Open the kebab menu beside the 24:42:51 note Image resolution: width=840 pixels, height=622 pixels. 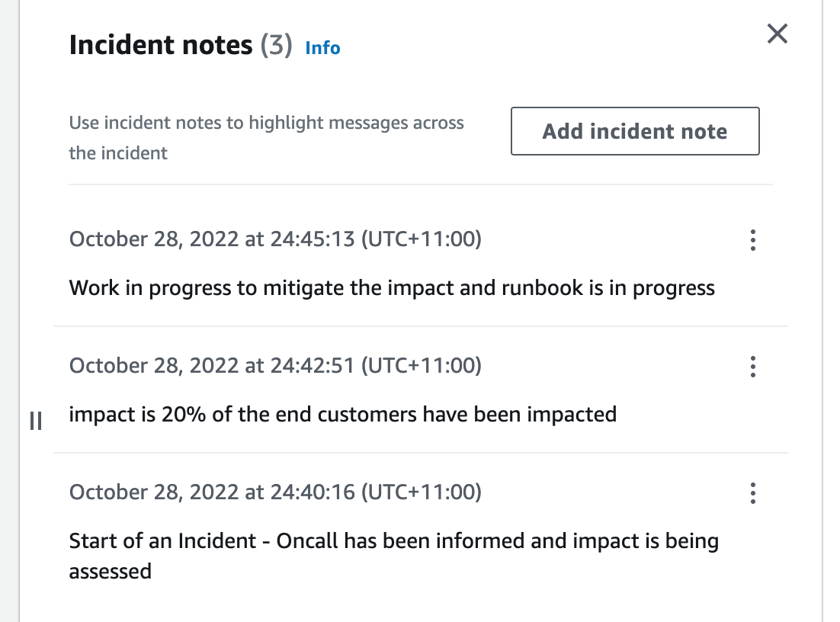(x=752, y=367)
